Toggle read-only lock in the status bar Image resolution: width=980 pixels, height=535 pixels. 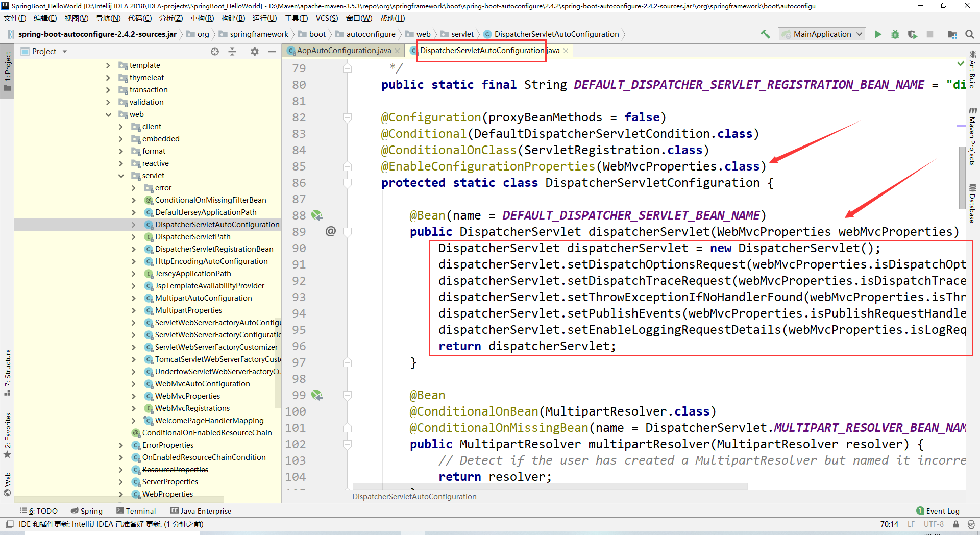point(956,524)
